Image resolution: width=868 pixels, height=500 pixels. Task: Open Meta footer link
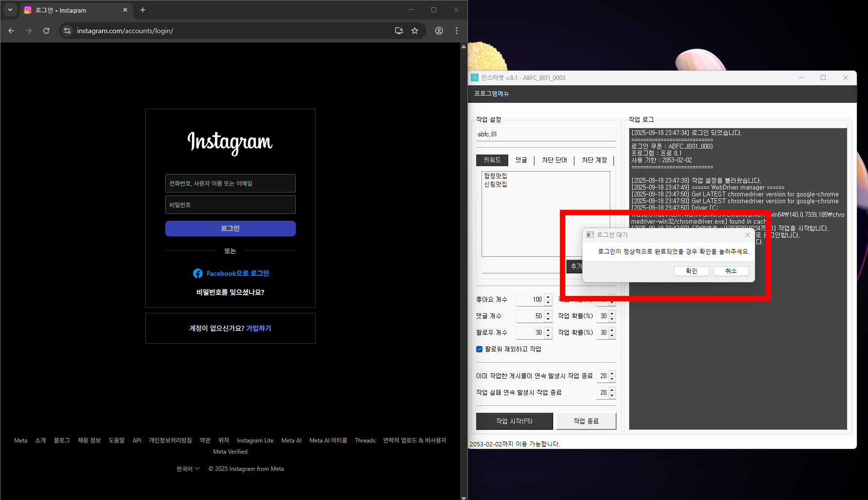pos(20,441)
